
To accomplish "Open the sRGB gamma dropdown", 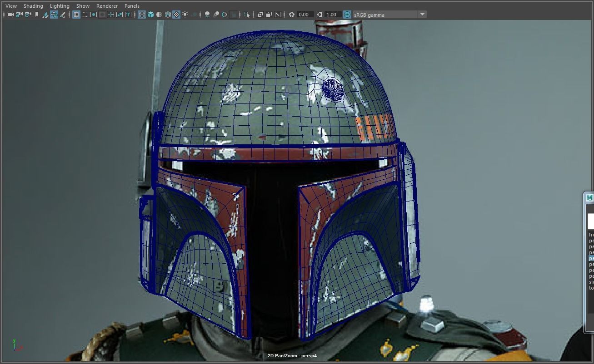I will pyautogui.click(x=390, y=15).
